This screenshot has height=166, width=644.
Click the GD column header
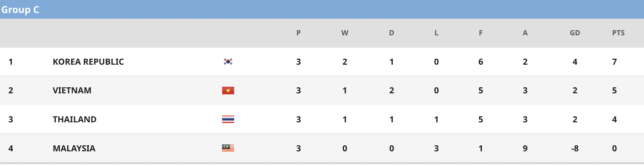(575, 33)
